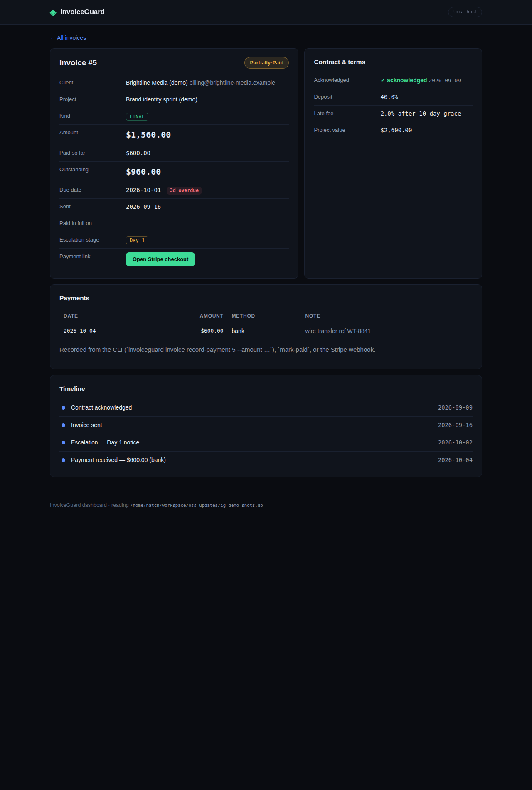Click the Contract & terms heading
532x790 pixels.
(x=340, y=62)
